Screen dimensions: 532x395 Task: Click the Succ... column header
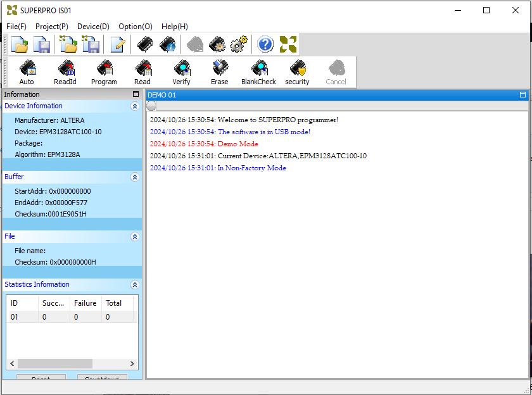pos(54,303)
